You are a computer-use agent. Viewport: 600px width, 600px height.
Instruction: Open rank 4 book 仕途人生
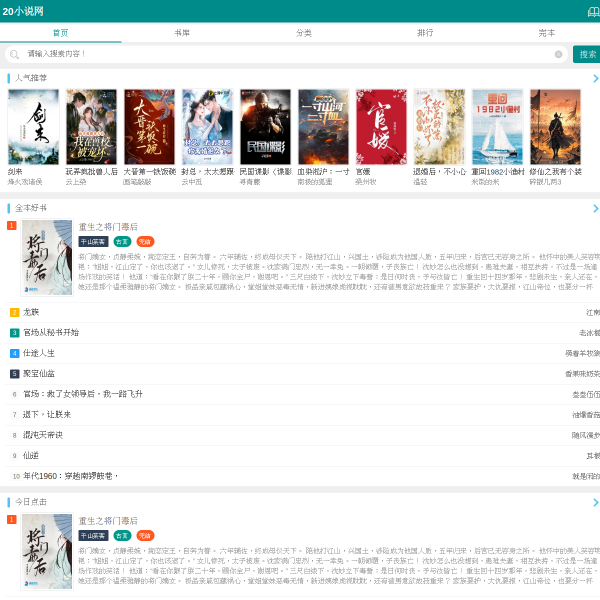(39, 353)
